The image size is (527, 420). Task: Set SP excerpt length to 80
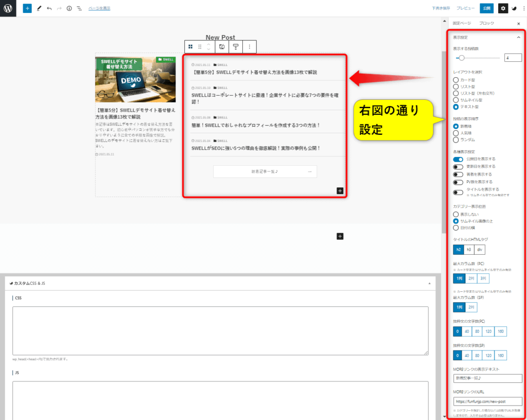(477, 356)
